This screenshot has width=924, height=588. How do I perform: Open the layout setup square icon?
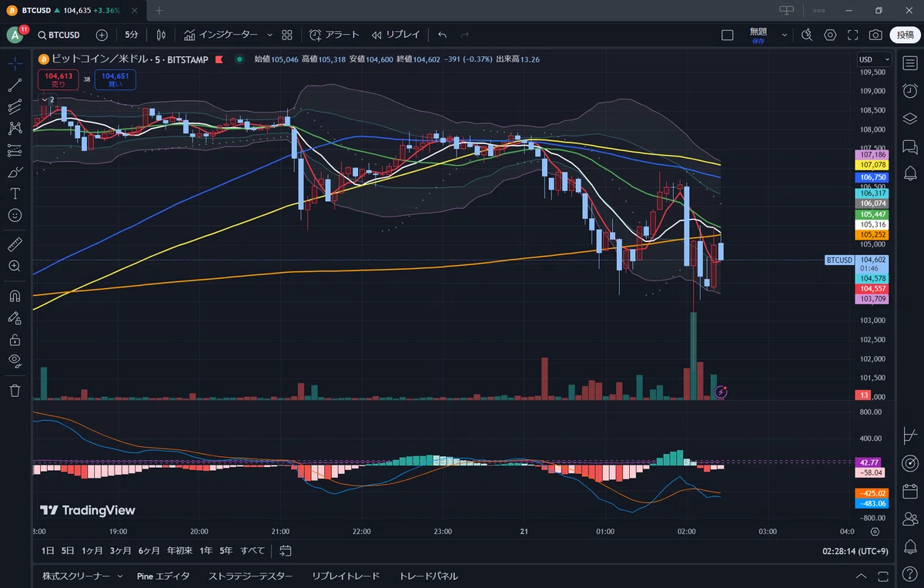tap(728, 35)
